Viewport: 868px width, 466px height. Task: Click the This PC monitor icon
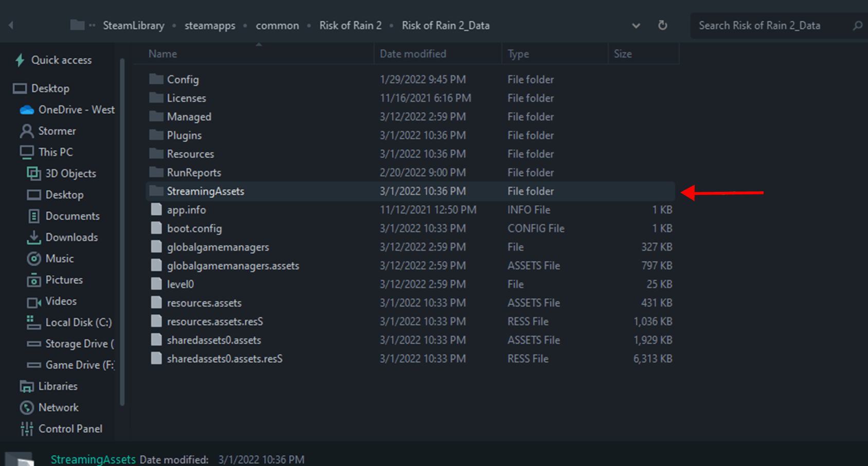[x=27, y=152]
